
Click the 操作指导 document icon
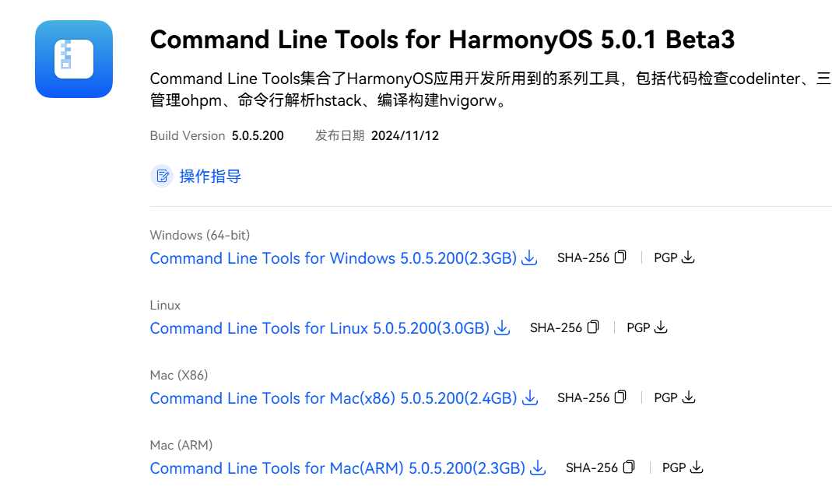coord(162,176)
